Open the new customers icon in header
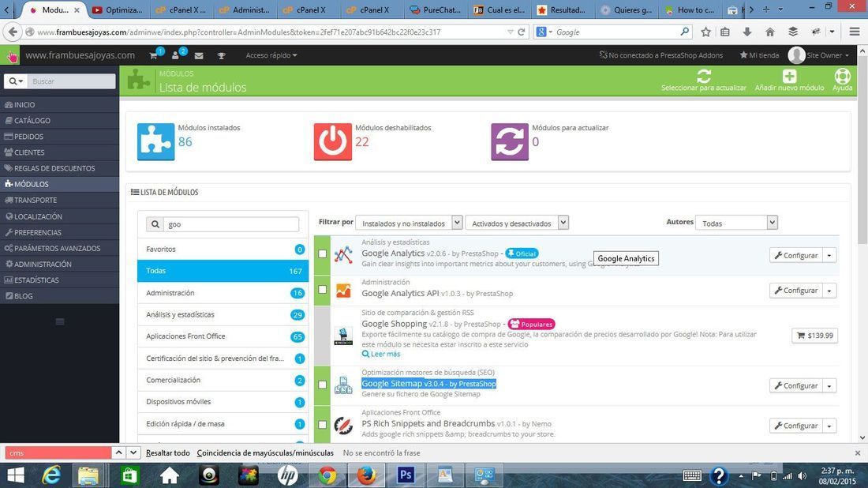The image size is (868, 488). [x=176, y=55]
